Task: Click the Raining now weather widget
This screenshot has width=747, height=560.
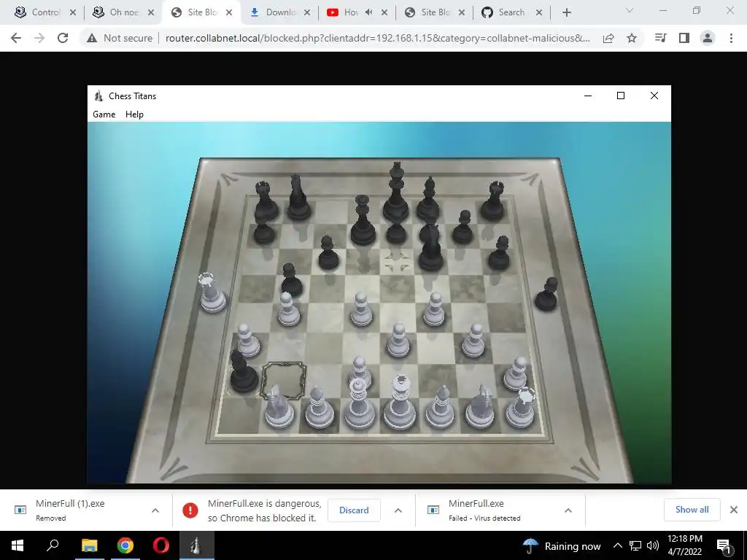Action: (x=561, y=546)
